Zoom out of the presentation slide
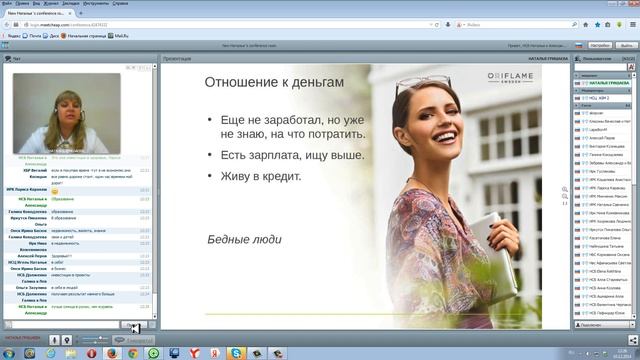The image size is (640, 360). coord(564,196)
